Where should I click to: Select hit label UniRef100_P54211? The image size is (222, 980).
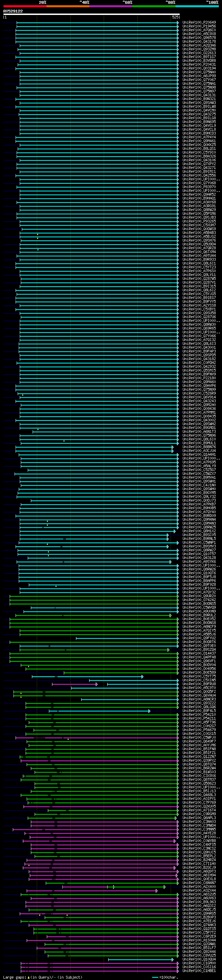(x=199, y=718)
